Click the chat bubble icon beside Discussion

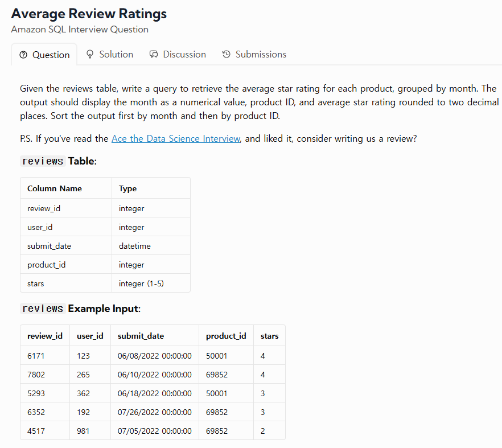154,55
